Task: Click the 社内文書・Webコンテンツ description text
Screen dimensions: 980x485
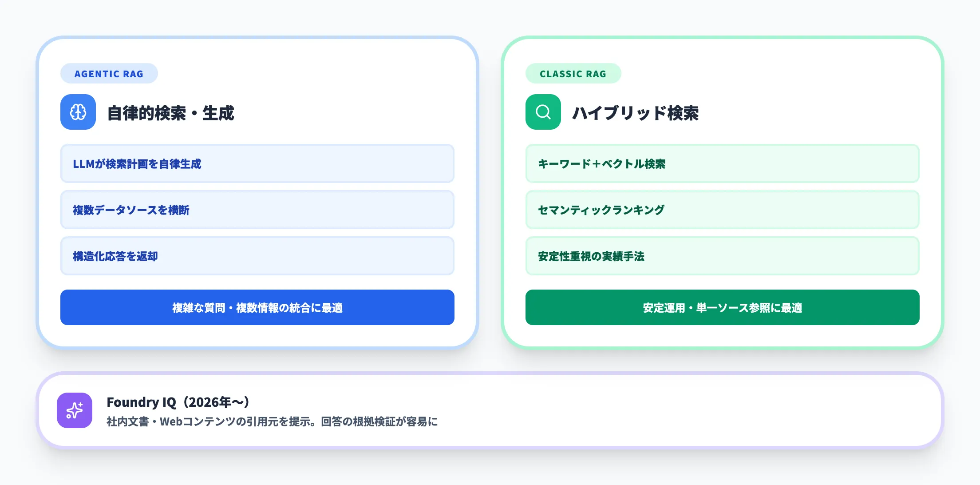Action: tap(272, 421)
